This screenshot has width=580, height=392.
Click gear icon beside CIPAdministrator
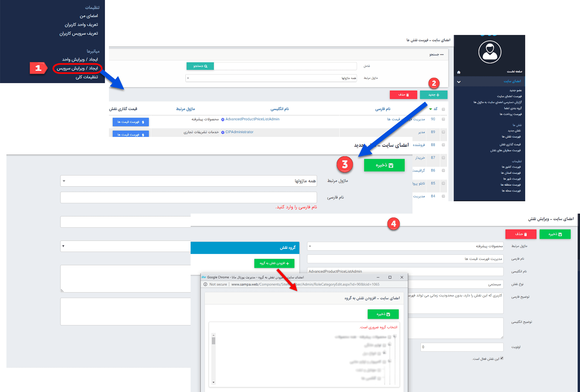tap(223, 132)
